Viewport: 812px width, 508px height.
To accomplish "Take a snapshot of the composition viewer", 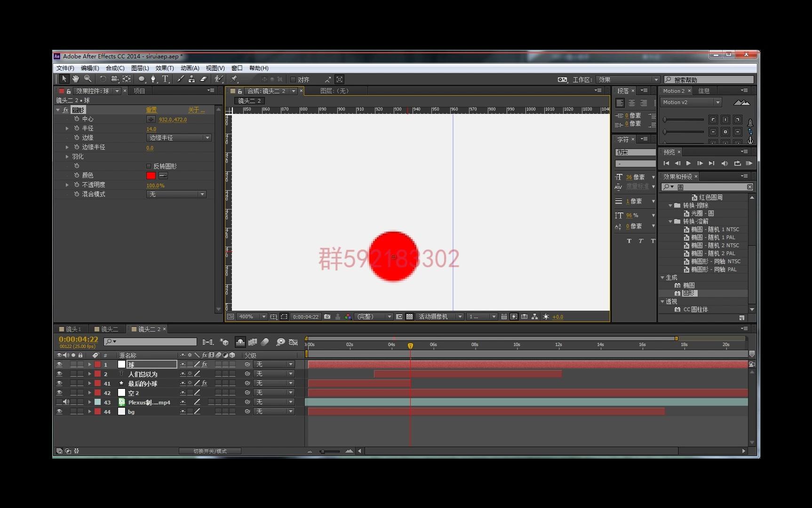I will [327, 317].
